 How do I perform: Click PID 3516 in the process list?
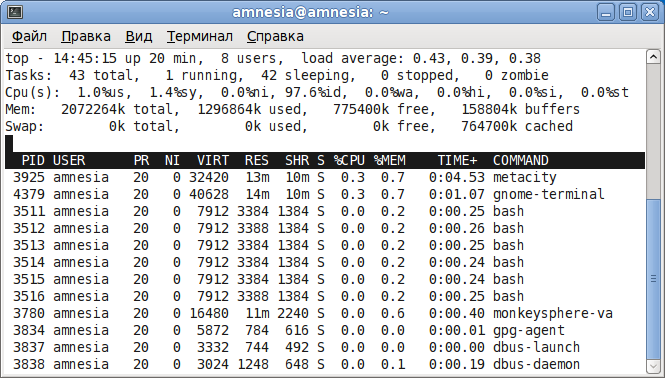point(29,296)
